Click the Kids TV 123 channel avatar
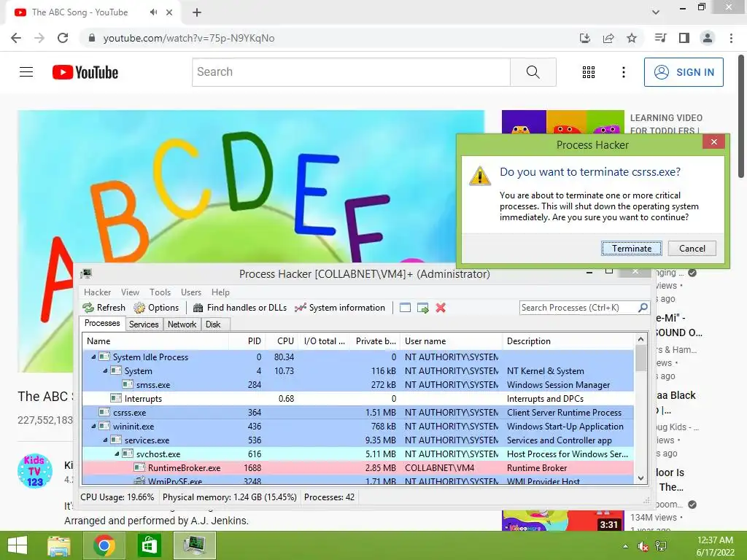Viewport: 747px width, 560px height. click(x=35, y=470)
